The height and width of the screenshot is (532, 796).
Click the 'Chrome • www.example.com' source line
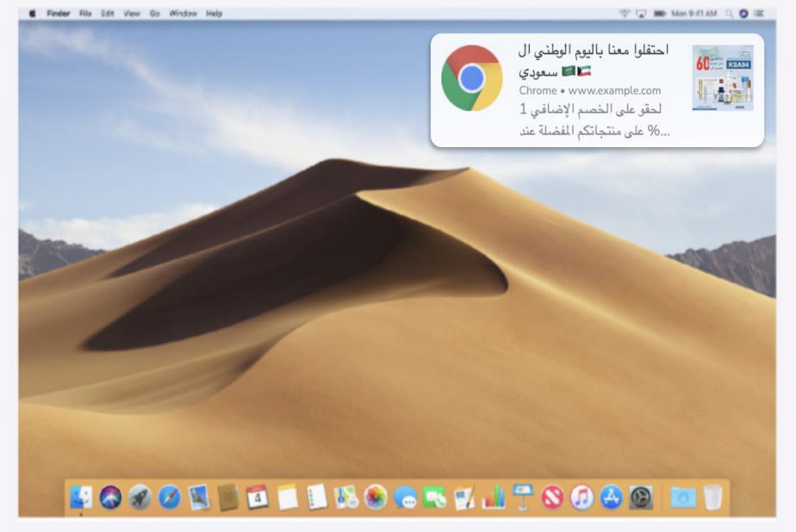coord(590,90)
